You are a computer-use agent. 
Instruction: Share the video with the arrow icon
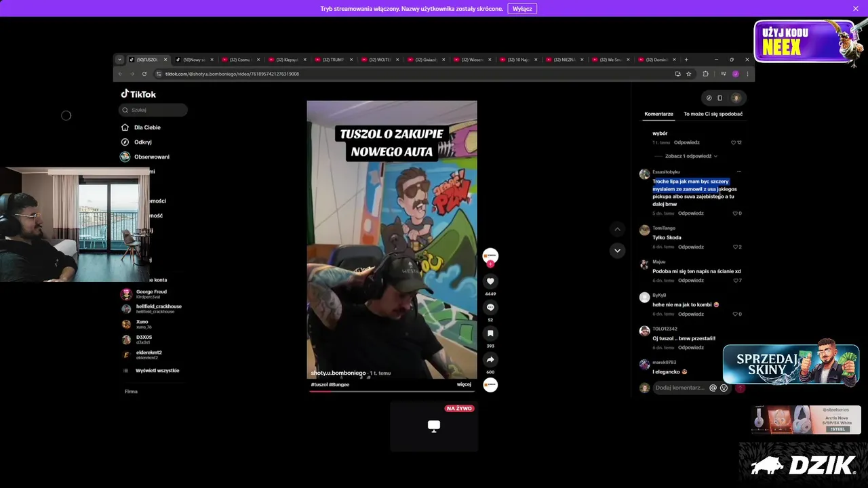490,359
